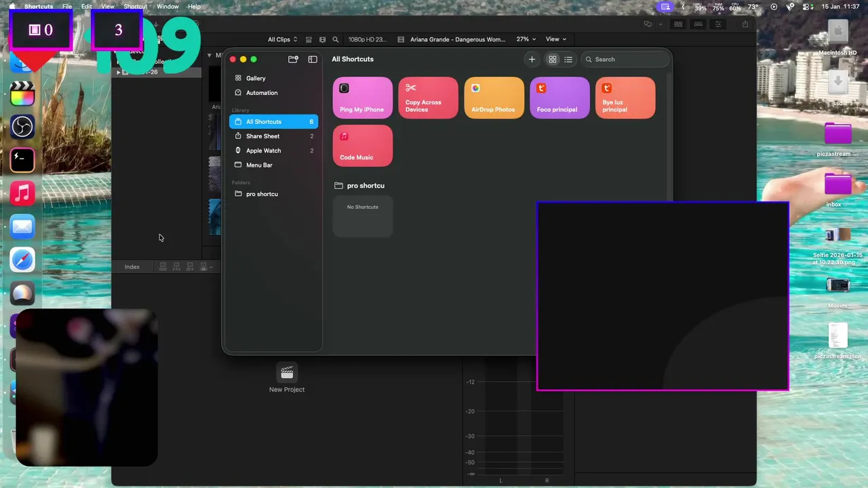Image resolution: width=868 pixels, height=488 pixels.
Task: Open the Index panel in Final Cut Pro
Action: point(132,267)
